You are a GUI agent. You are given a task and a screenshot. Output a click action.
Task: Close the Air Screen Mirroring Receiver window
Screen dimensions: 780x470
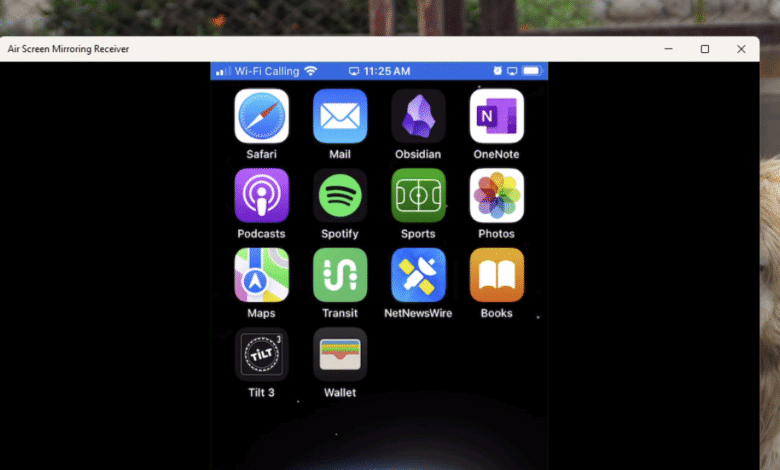coord(741,49)
